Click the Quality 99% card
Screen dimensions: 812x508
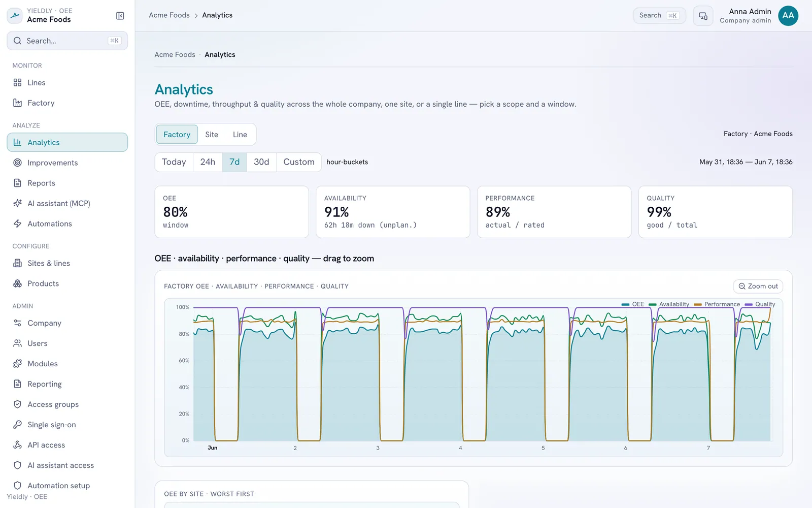(x=716, y=212)
